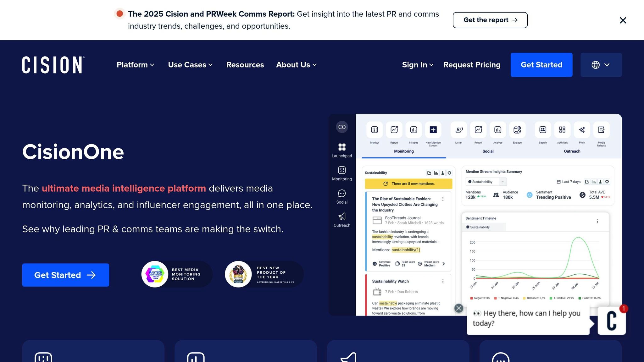This screenshot has width=644, height=362.
Task: Open the Last 7 days date picker
Action: tap(569, 182)
